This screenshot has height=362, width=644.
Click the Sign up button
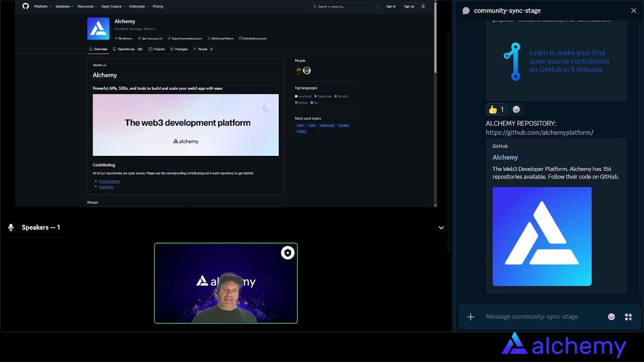[x=409, y=7]
